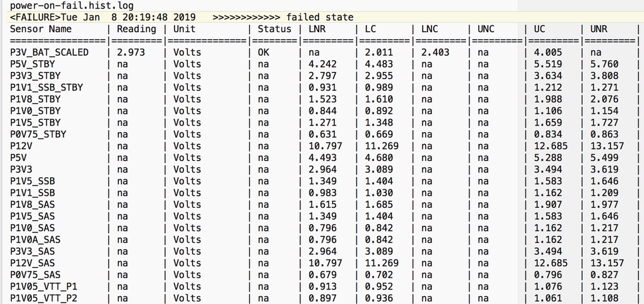Click sensor name P12V
The height and width of the screenshot is (304, 644).
coord(21,146)
